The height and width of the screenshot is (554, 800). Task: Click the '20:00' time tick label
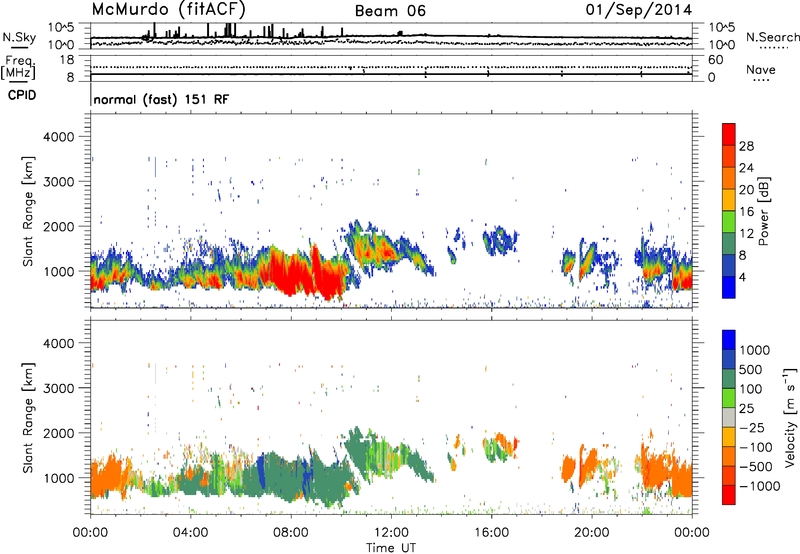pos(592,533)
